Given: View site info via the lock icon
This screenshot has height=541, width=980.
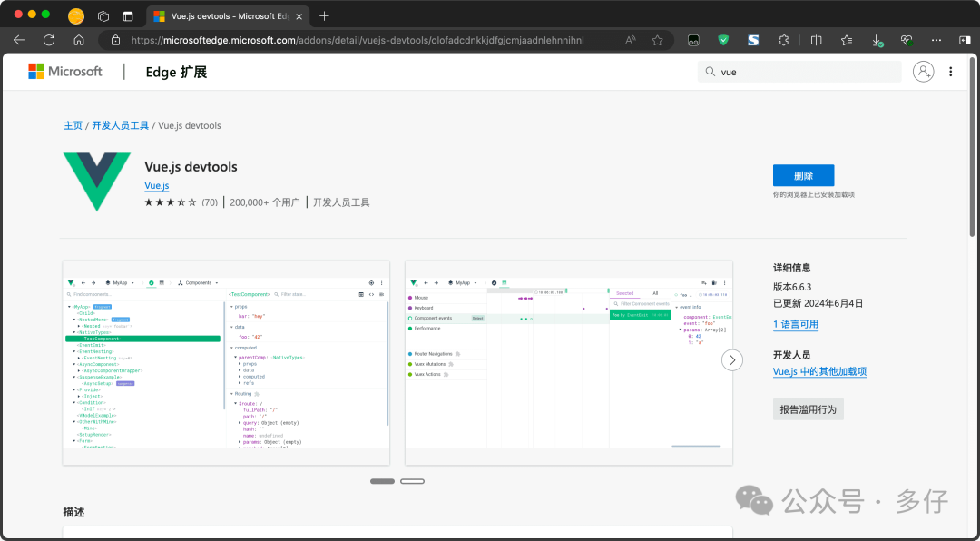Looking at the screenshot, I should 115,40.
